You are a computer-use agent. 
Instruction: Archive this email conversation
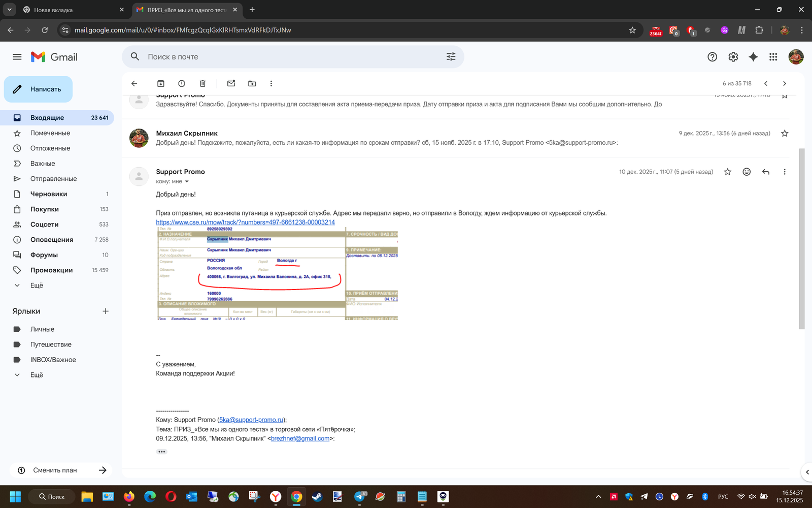[161, 83]
